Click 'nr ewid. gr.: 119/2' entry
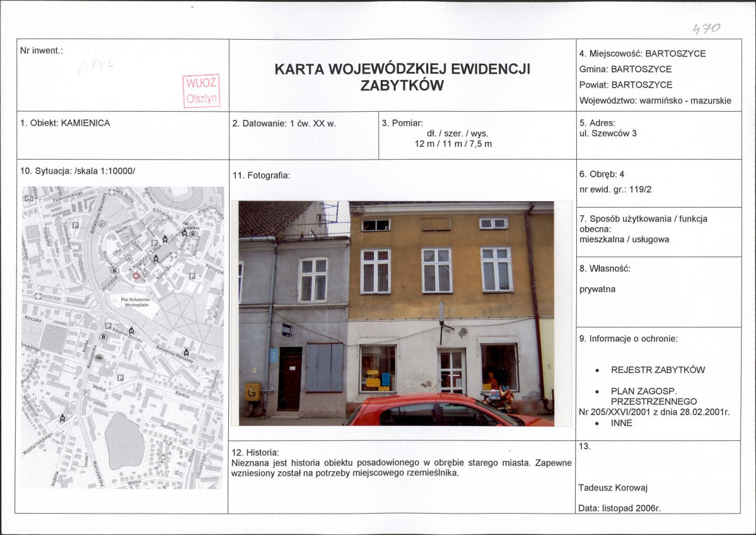The width and height of the screenshot is (756, 535). click(x=615, y=190)
